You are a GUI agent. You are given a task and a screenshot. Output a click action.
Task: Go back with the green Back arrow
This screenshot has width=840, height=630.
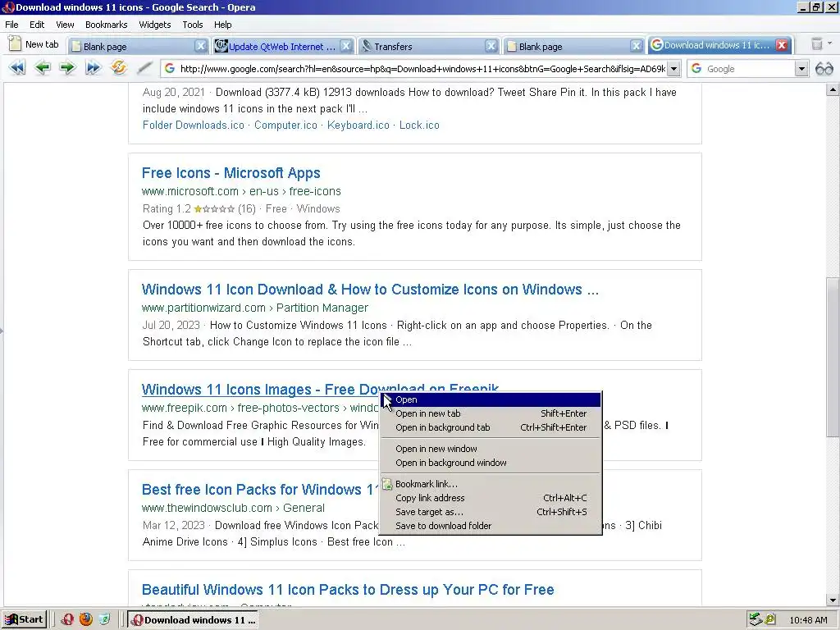(x=42, y=68)
